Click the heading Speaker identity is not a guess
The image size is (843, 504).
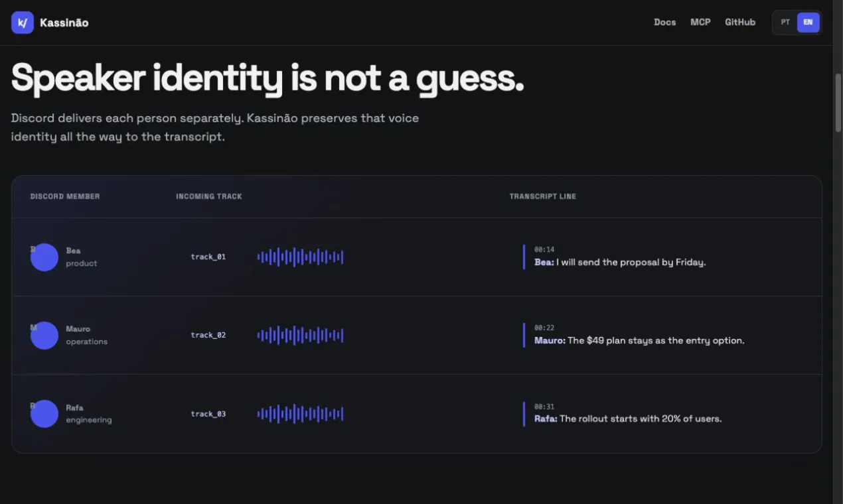pyautogui.click(x=268, y=78)
